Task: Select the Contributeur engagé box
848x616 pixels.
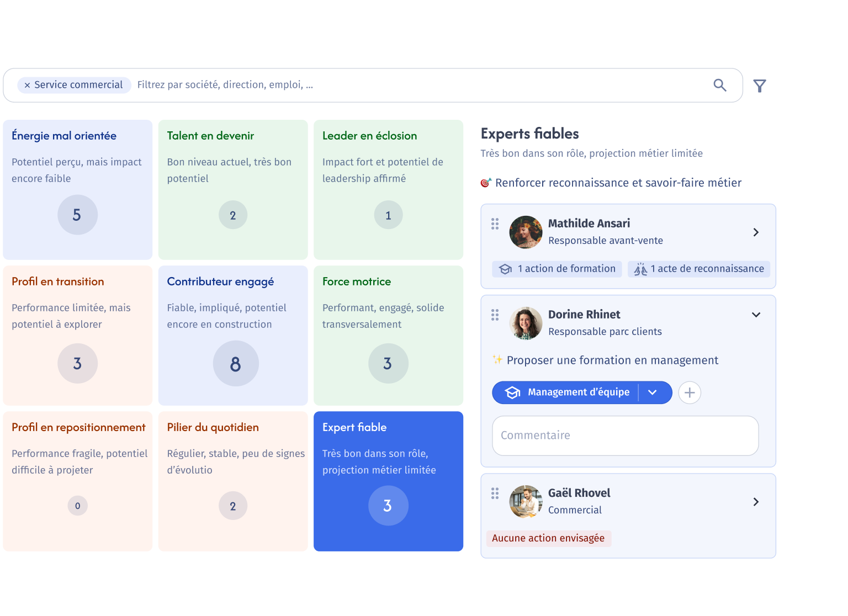Action: pyautogui.click(x=233, y=335)
